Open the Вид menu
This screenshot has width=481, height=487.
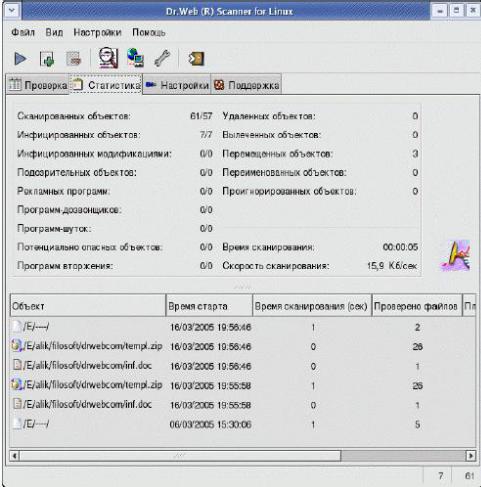54,32
